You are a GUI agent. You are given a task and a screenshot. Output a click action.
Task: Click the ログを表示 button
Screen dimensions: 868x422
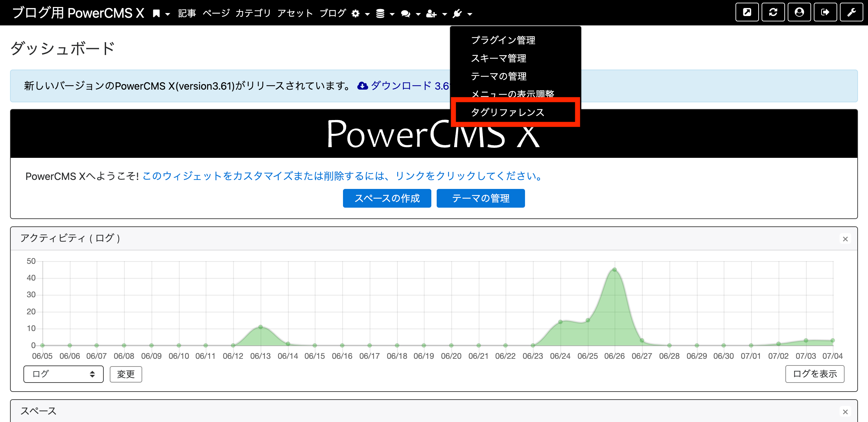point(815,374)
